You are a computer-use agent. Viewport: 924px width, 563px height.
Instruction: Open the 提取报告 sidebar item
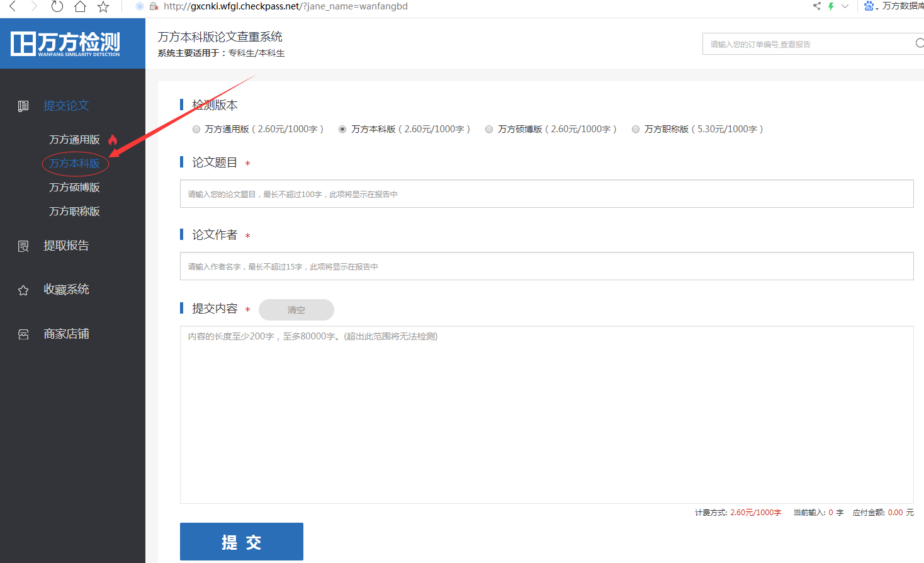pos(66,246)
